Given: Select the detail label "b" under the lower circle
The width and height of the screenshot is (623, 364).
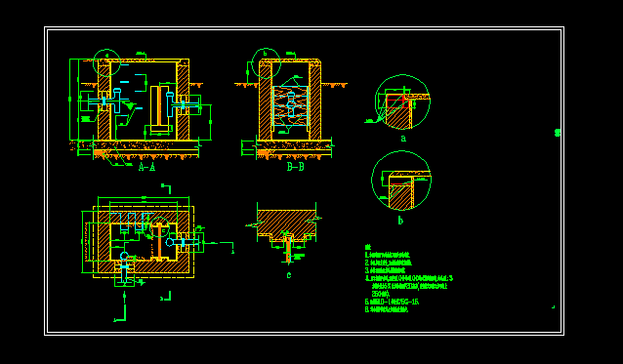Looking at the screenshot, I should tap(401, 221).
